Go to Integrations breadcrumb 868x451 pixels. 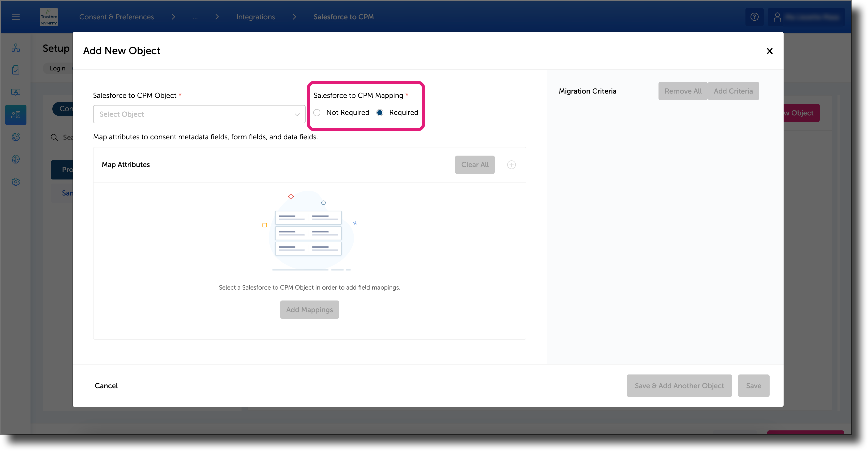click(x=256, y=17)
